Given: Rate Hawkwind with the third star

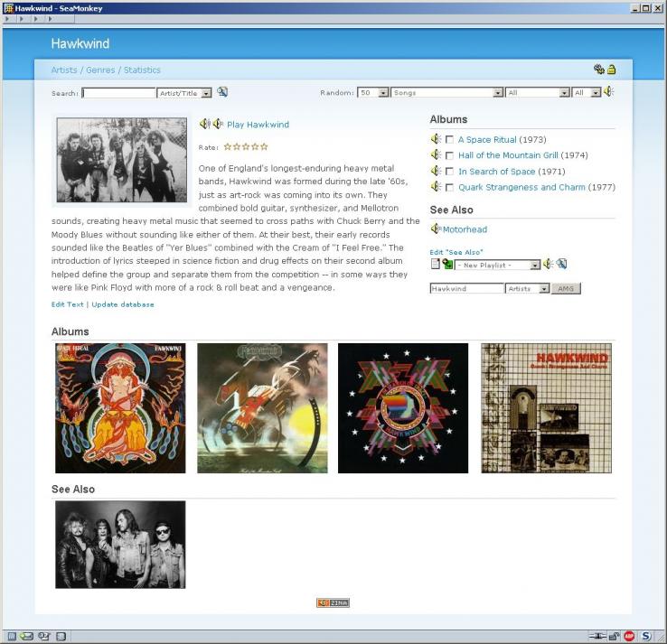Looking at the screenshot, I should [x=246, y=146].
